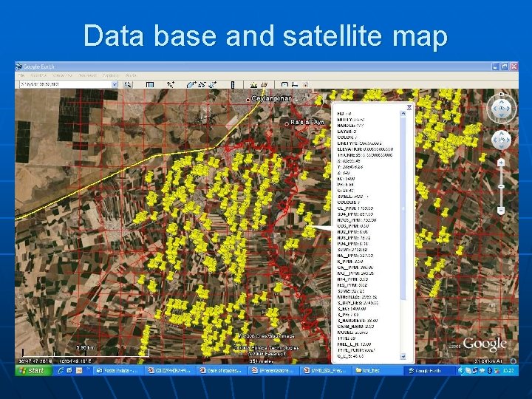
Task: Select the Add Path tool
Action: (x=202, y=84)
